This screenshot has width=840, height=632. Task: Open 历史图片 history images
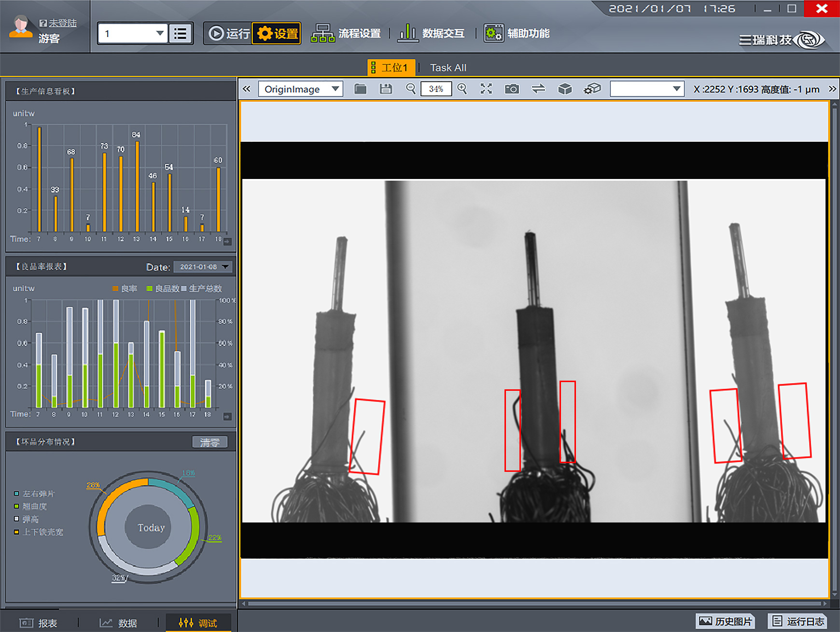coord(725,621)
